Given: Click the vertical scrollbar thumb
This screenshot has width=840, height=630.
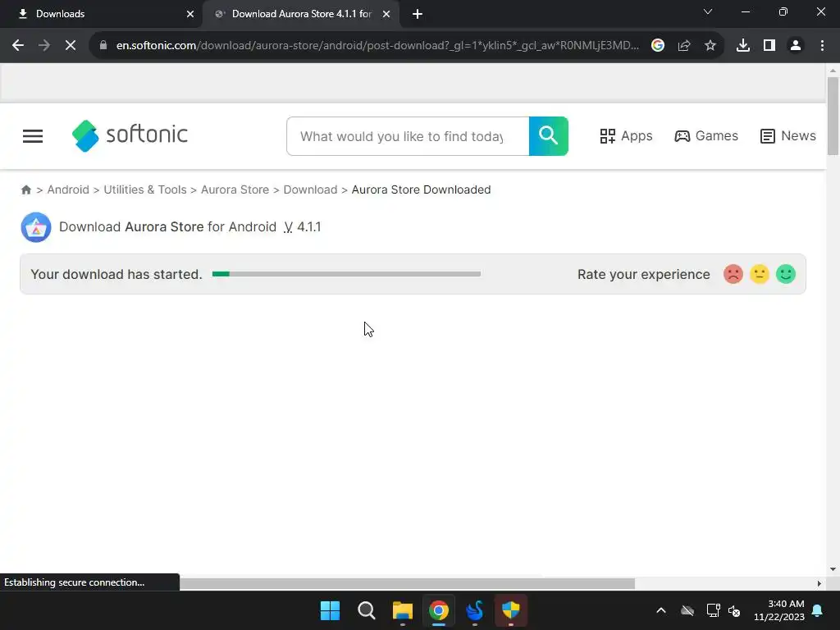Looking at the screenshot, I should (x=833, y=116).
